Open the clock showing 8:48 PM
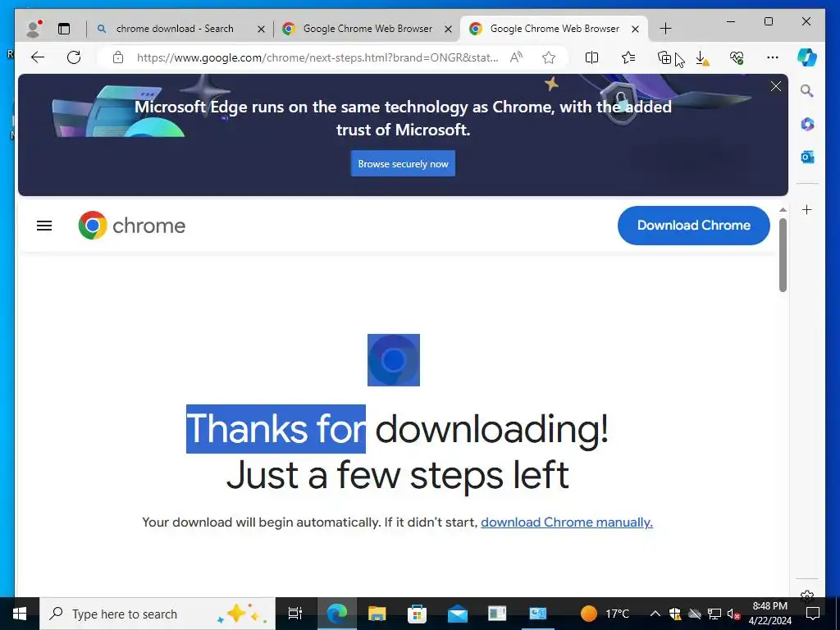840x630 pixels. click(769, 614)
